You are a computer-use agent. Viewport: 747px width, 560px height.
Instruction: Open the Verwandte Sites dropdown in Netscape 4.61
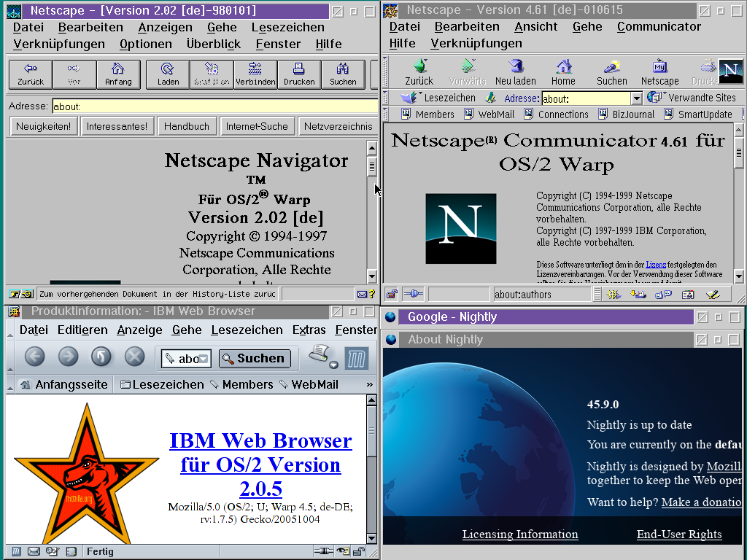pyautogui.click(x=692, y=98)
